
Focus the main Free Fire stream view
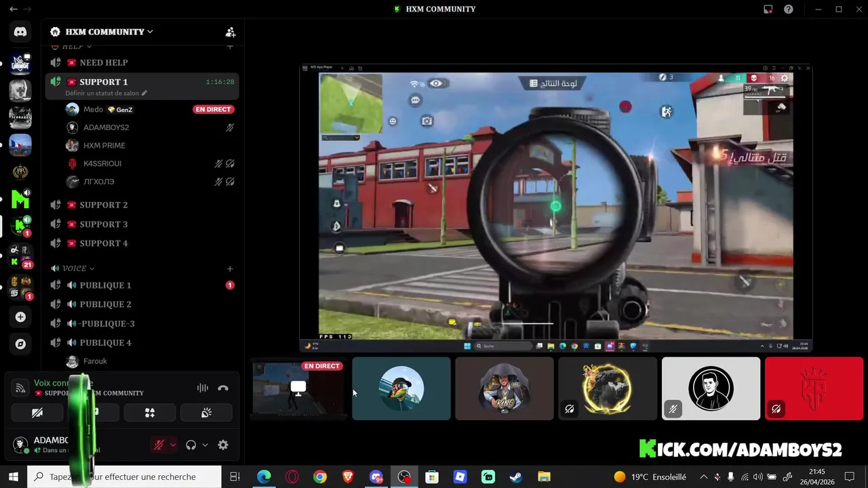tap(556, 207)
